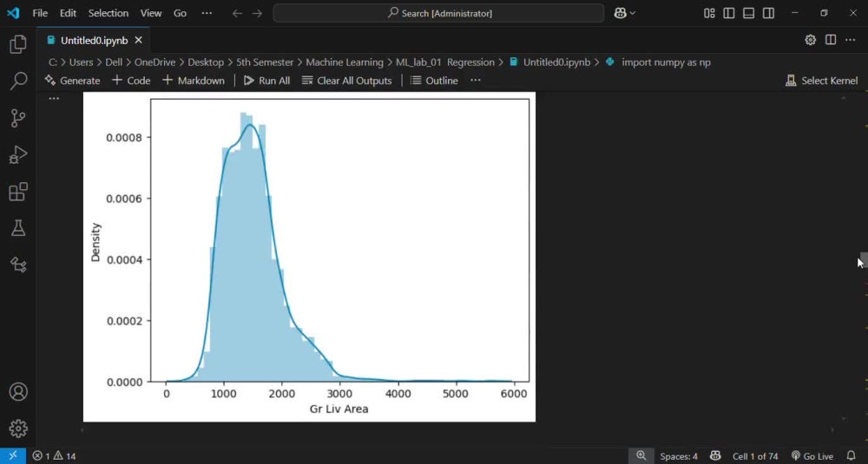The height and width of the screenshot is (464, 868).
Task: Click the Machine Learning breadcrumb segment
Action: pos(345,62)
